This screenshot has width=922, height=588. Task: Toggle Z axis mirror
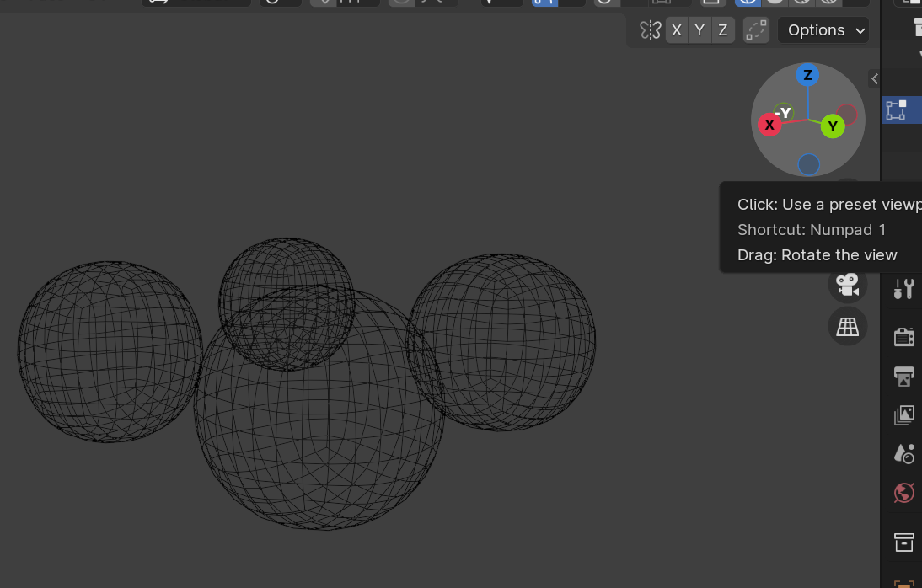[x=722, y=30]
